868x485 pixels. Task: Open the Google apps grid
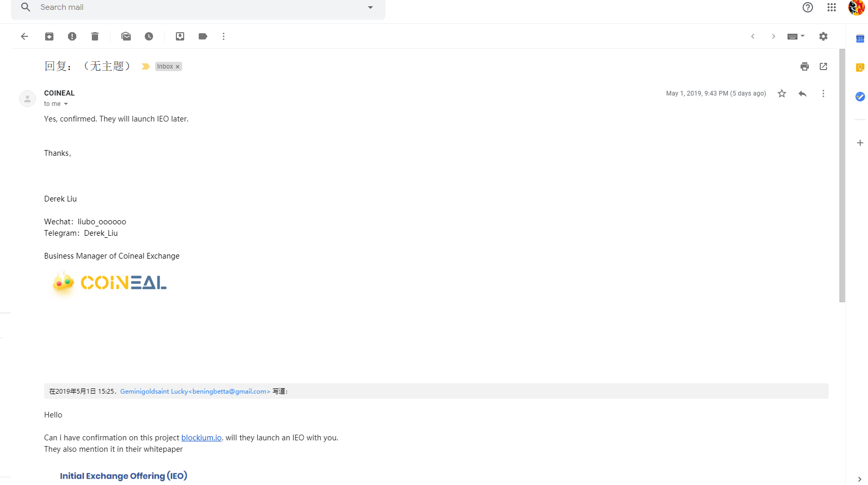[x=832, y=7]
